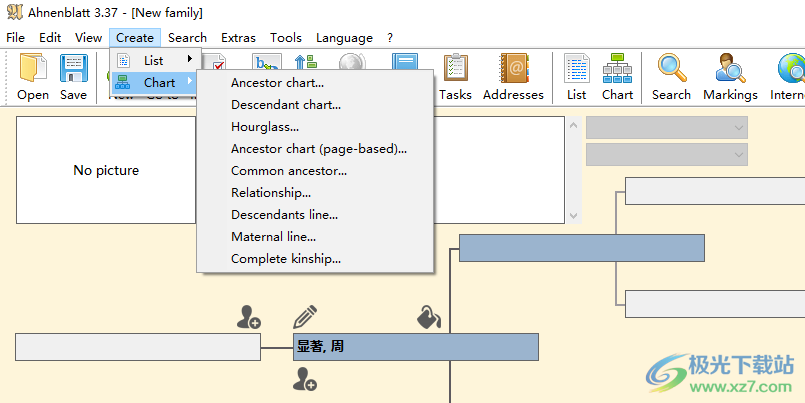This screenshot has width=805, height=403.
Task: Click the List toolbar icon
Action: [577, 77]
